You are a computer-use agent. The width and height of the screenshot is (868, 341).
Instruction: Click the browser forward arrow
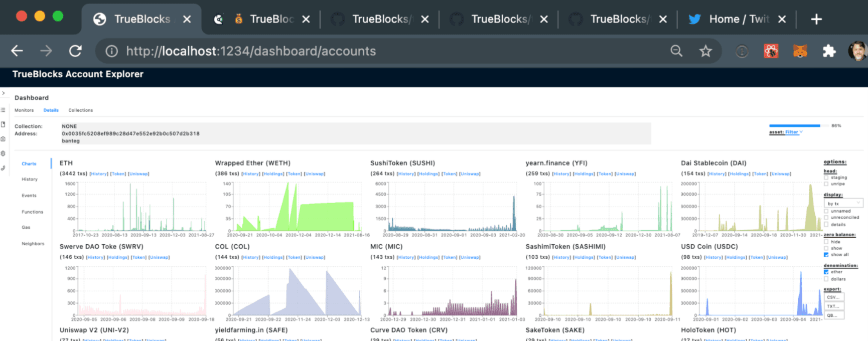(46, 51)
